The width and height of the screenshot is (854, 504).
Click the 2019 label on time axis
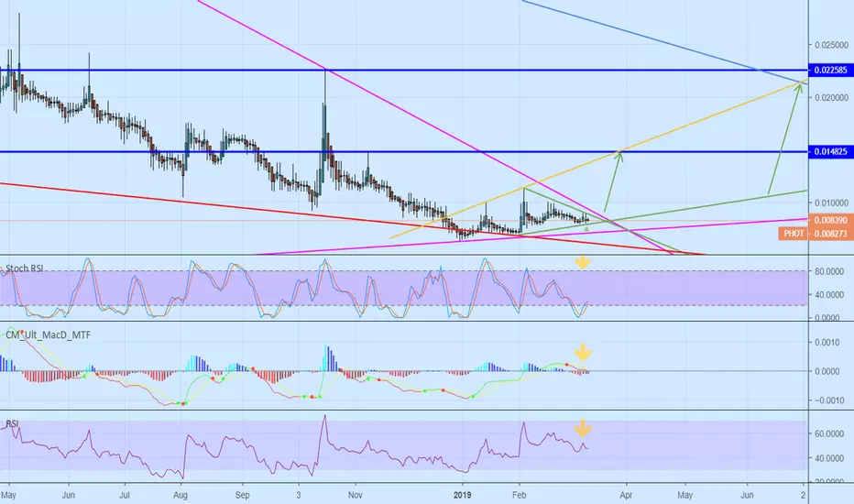pos(463,495)
